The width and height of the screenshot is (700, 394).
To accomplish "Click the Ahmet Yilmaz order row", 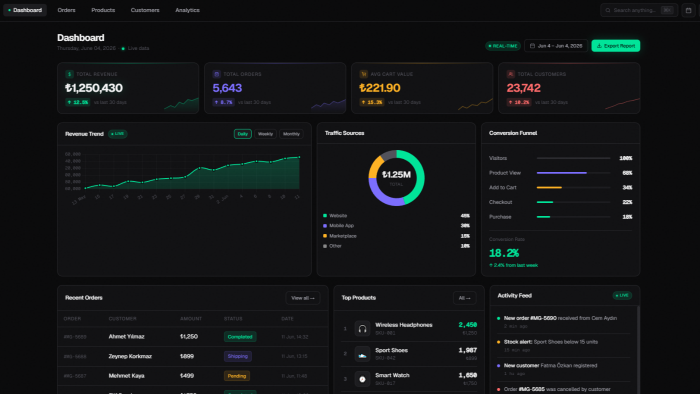I will click(x=193, y=336).
